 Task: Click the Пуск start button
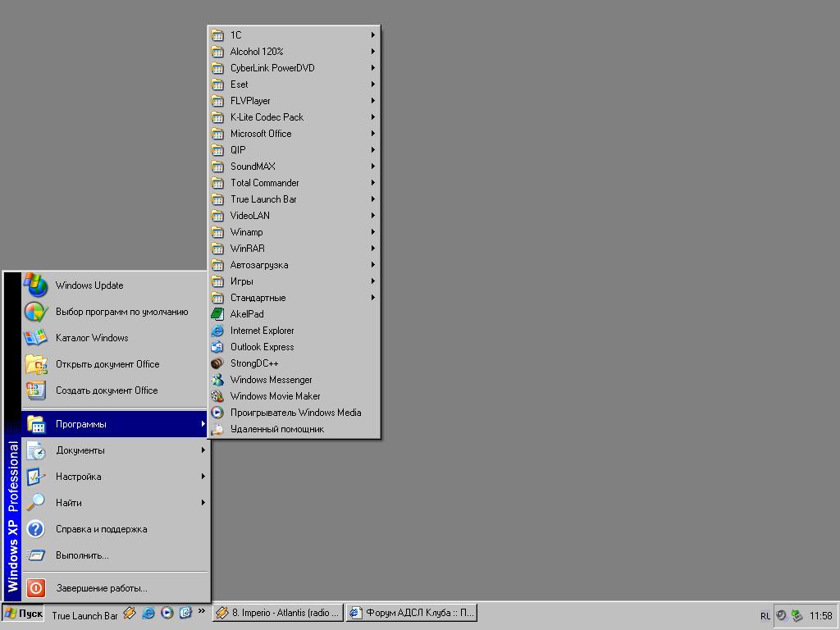coord(23,614)
